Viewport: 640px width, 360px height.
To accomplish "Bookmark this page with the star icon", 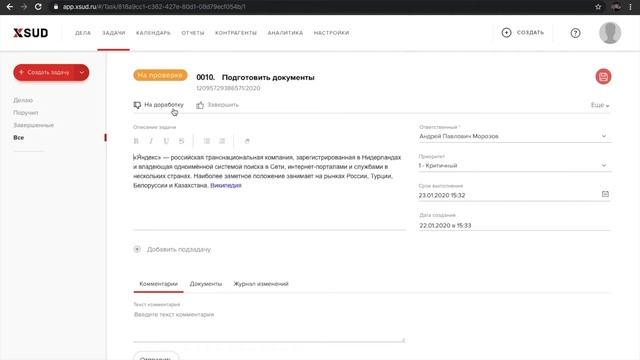I will click(x=598, y=7).
